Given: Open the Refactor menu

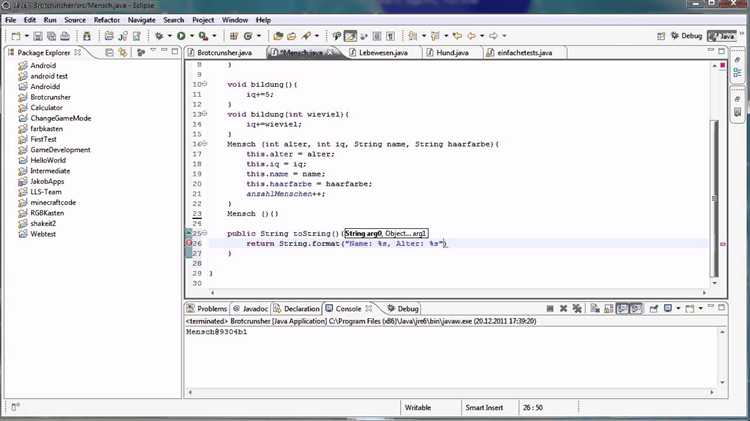Looking at the screenshot, I should 107,20.
